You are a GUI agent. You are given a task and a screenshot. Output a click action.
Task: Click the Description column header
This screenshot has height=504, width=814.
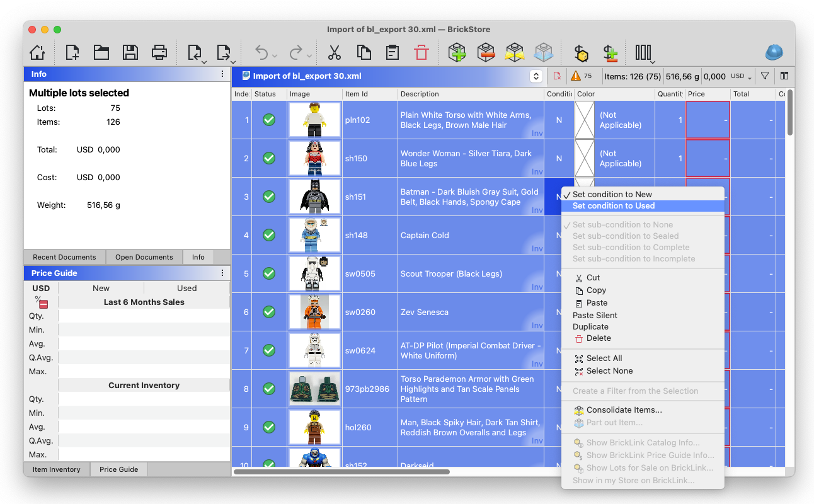[471, 94]
